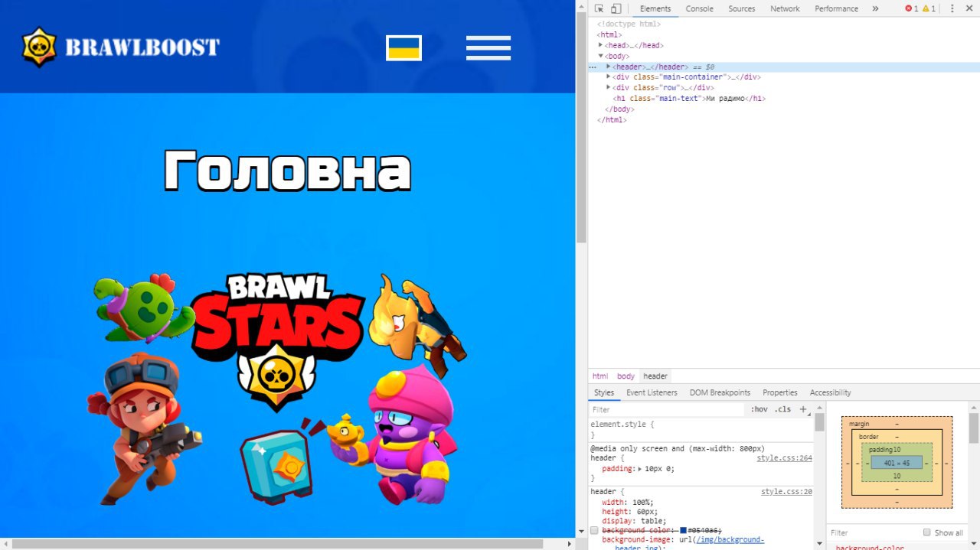Image resolution: width=980 pixels, height=550 pixels.
Task: Toggle the device toolbar icon
Action: tap(616, 8)
